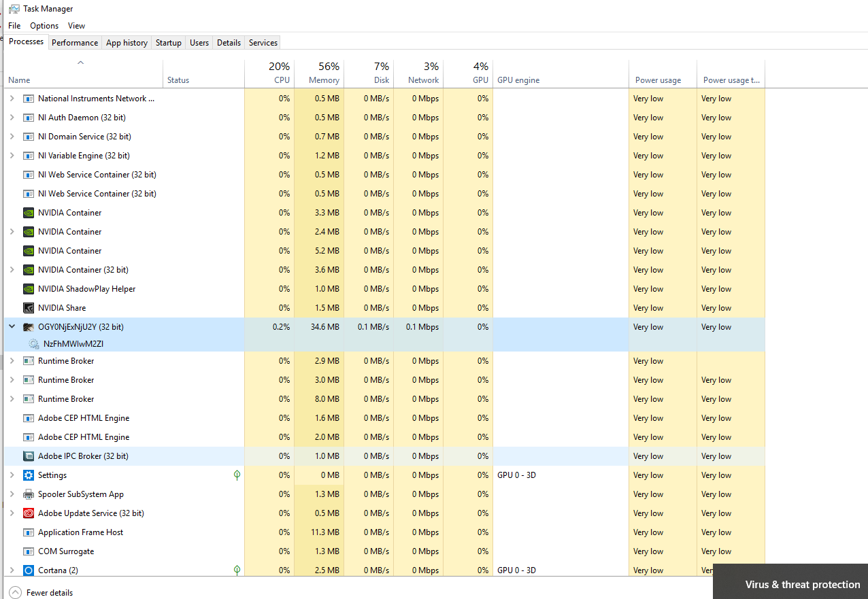Click the NVIDIA Share icon
The width and height of the screenshot is (868, 599).
point(29,308)
